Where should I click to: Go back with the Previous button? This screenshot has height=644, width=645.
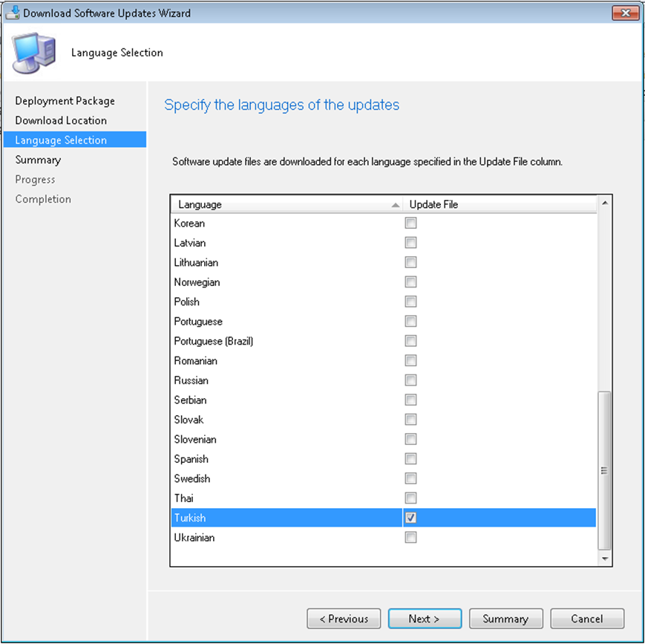coord(344,619)
